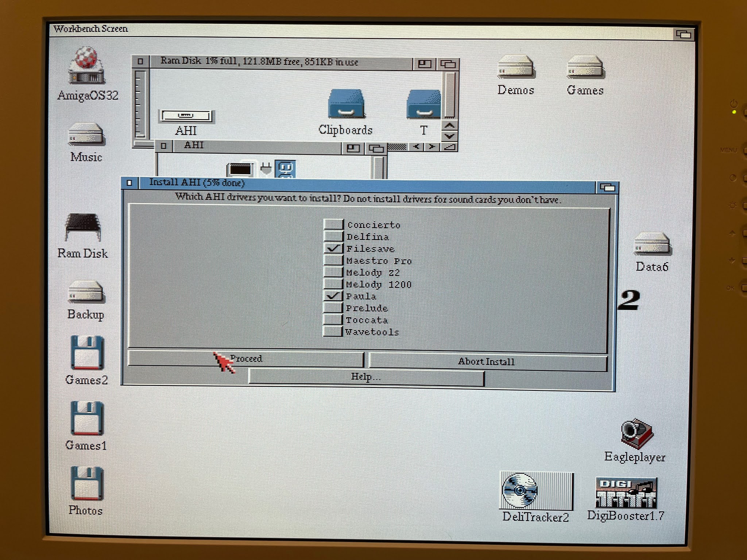Select the Games drive icon

coord(585,67)
